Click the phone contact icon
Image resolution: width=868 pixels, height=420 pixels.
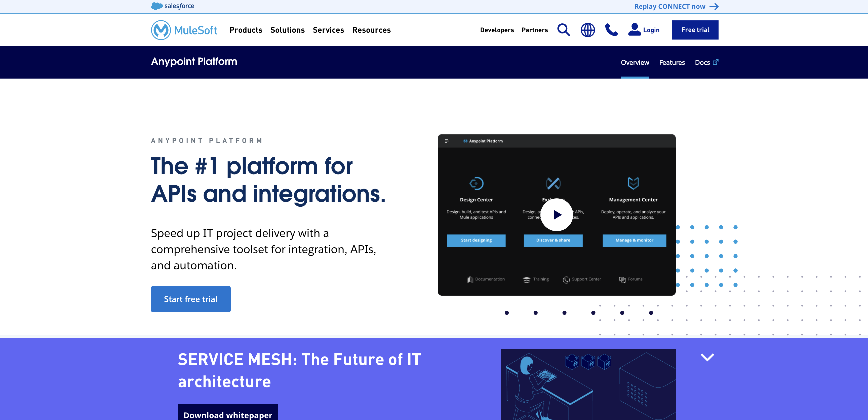[x=611, y=30]
